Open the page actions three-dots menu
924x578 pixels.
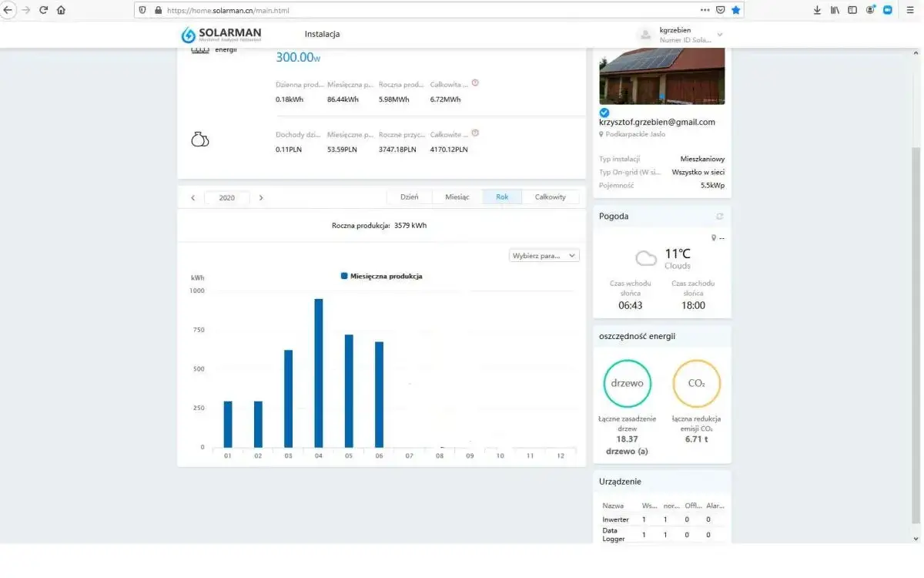click(705, 10)
